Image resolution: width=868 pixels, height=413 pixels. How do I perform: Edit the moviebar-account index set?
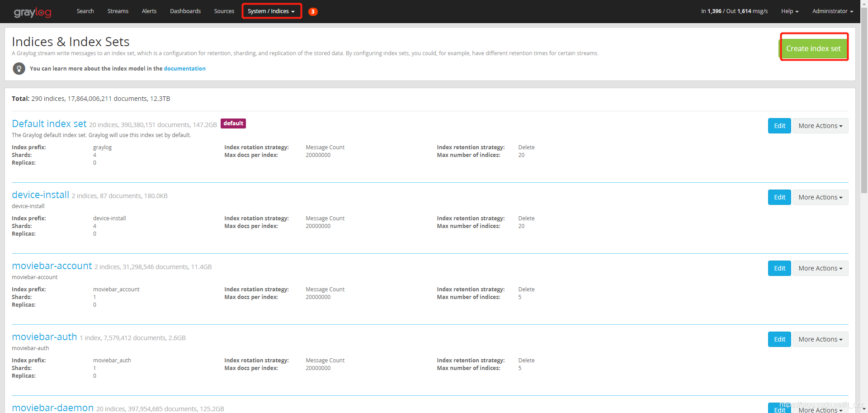click(x=779, y=268)
